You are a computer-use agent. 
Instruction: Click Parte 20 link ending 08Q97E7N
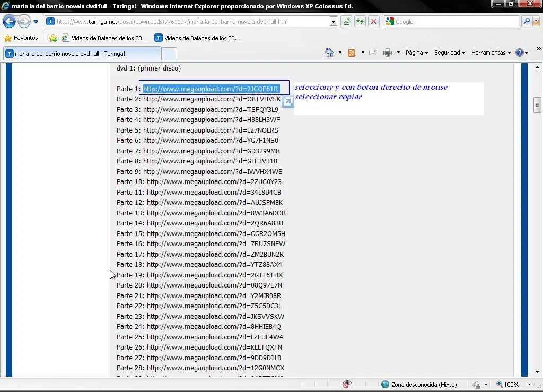tap(214, 285)
